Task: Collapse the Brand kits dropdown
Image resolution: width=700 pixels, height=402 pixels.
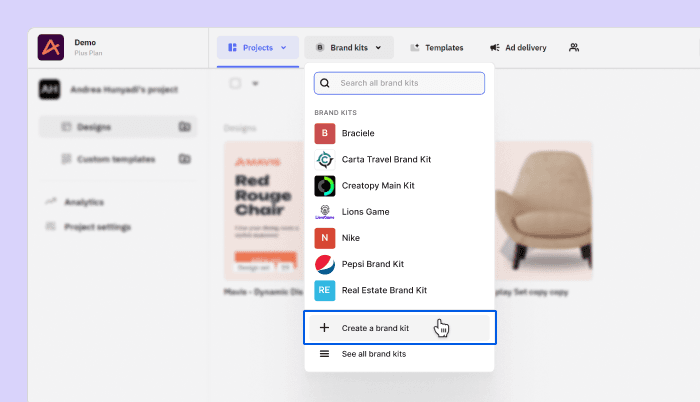Action: click(349, 47)
